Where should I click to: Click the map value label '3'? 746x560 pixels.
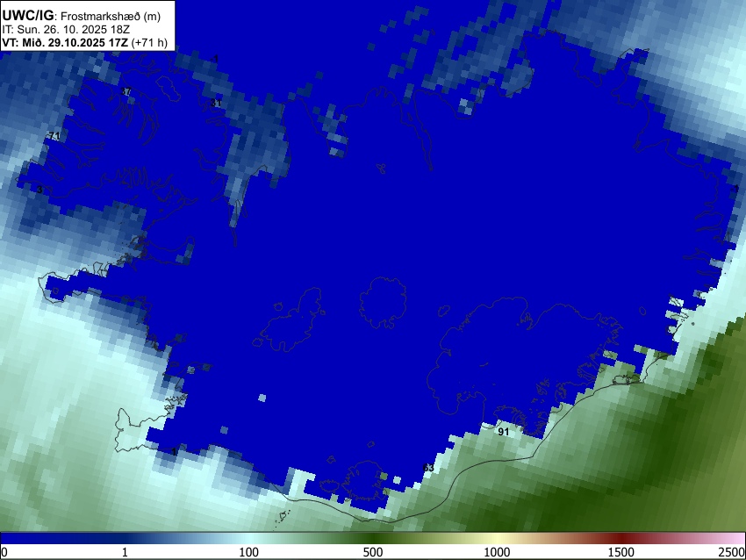[x=39, y=190]
